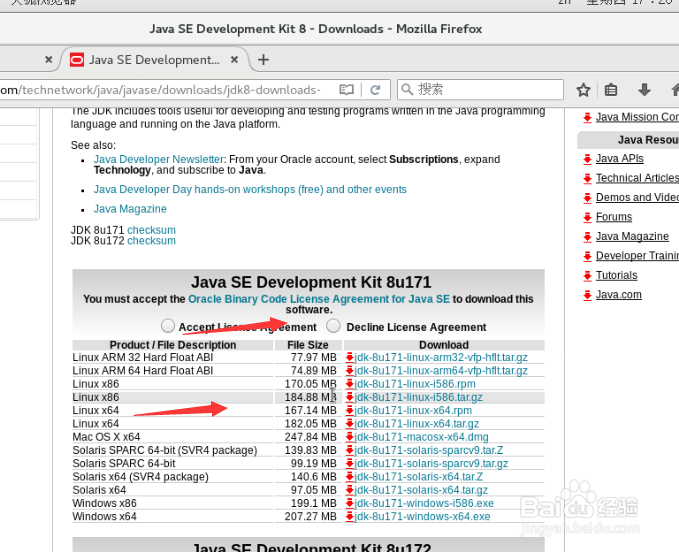Download jdk-8u171-linux-i586.tar.gz
This screenshot has height=552, width=679.
click(x=418, y=397)
